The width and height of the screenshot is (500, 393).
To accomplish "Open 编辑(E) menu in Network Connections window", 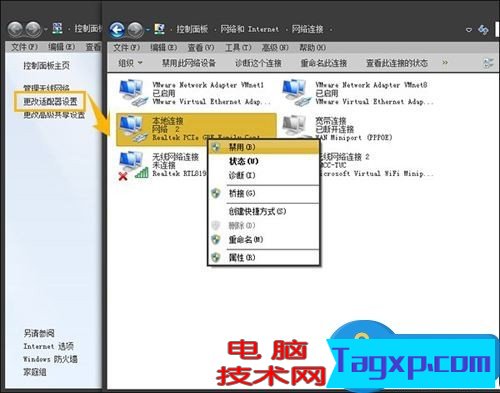I will tap(163, 48).
